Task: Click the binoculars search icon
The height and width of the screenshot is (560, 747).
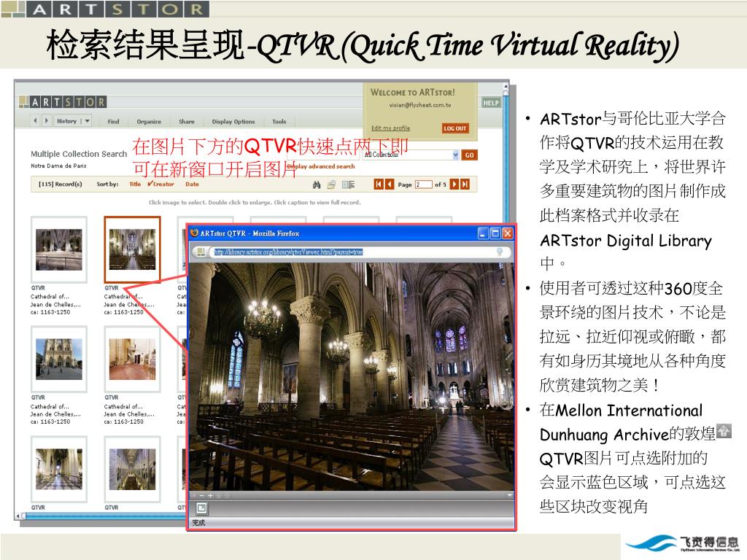Action: [317, 184]
